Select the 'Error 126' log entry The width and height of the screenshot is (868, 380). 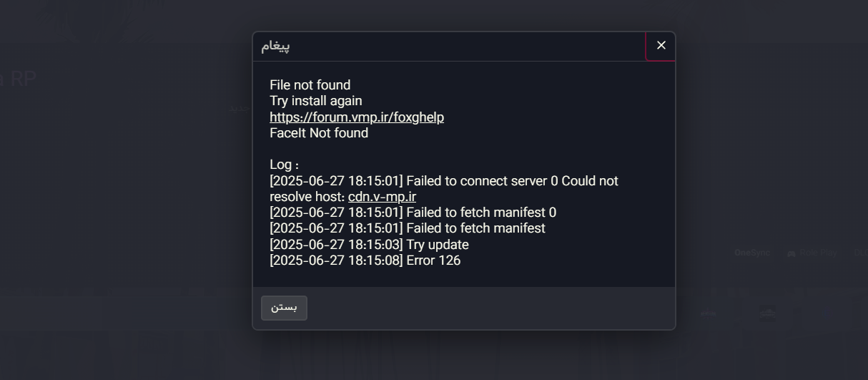pyautogui.click(x=365, y=260)
